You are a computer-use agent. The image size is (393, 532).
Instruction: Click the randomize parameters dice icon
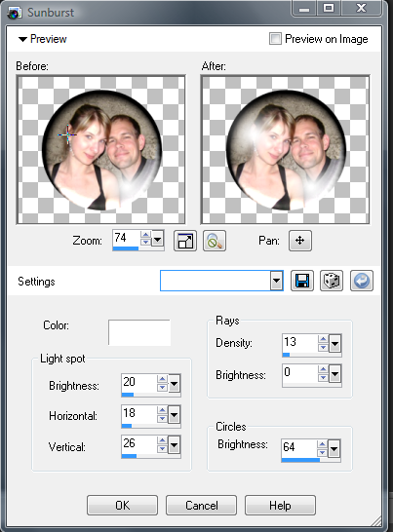[332, 281]
